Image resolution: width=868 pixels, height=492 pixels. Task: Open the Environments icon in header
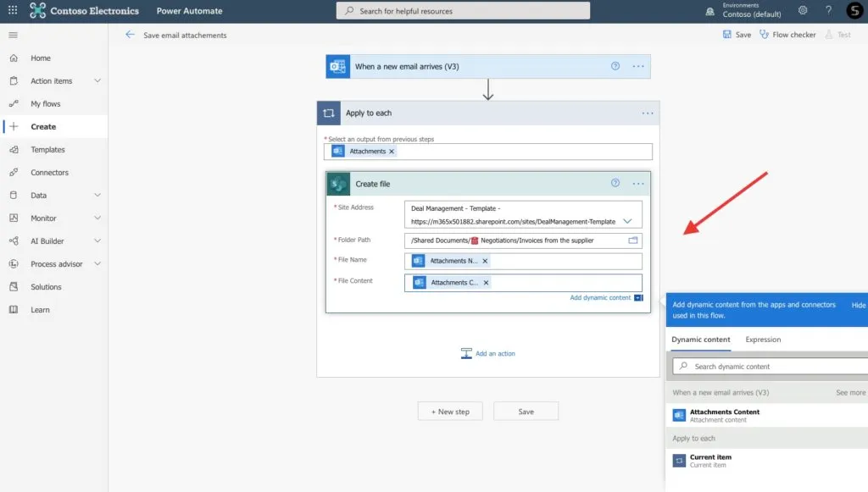709,11
